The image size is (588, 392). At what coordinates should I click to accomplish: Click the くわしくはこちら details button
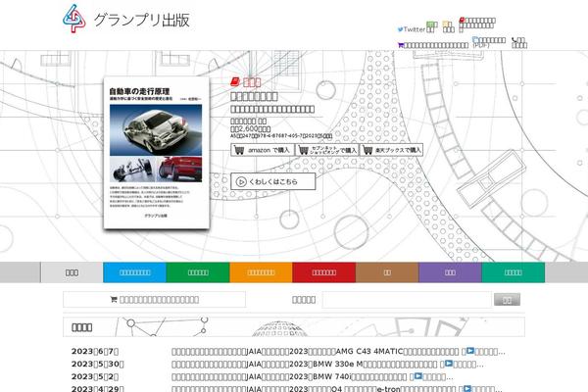pos(273,181)
